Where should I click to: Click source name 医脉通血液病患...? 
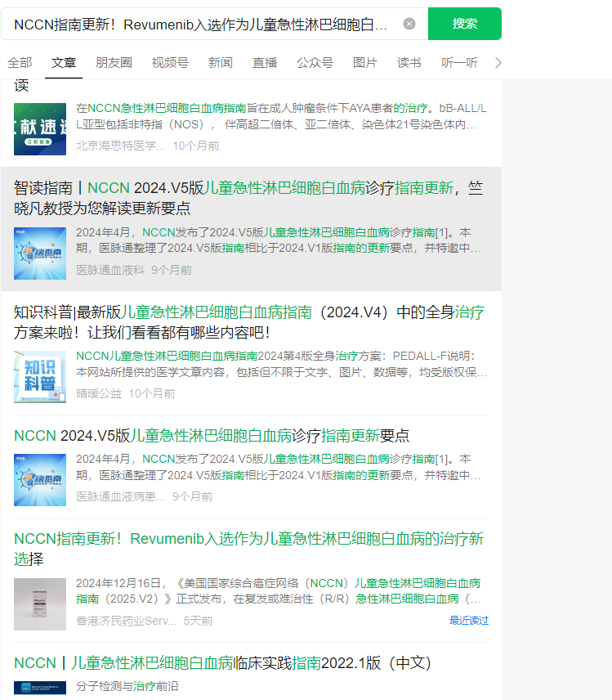(x=120, y=496)
